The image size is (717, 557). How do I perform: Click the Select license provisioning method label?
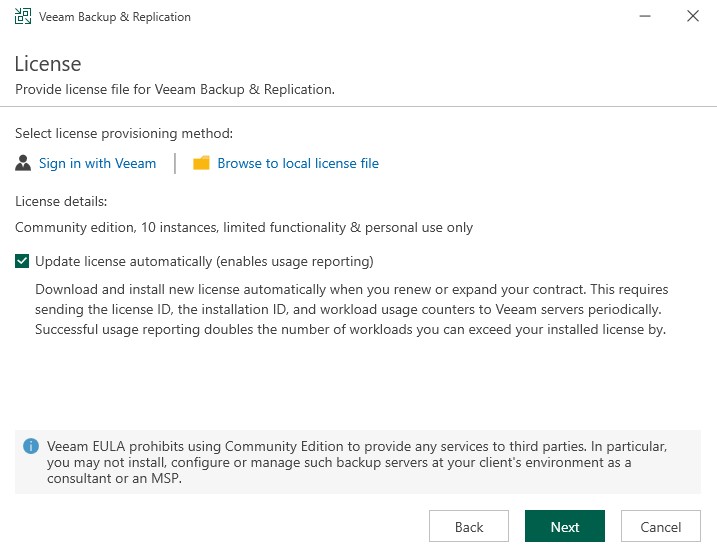click(124, 133)
